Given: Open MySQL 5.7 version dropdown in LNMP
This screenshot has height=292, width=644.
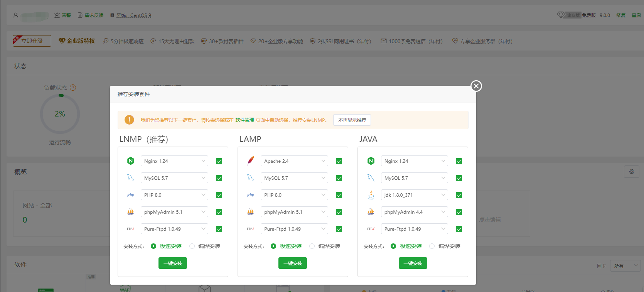Looking at the screenshot, I should [x=174, y=178].
